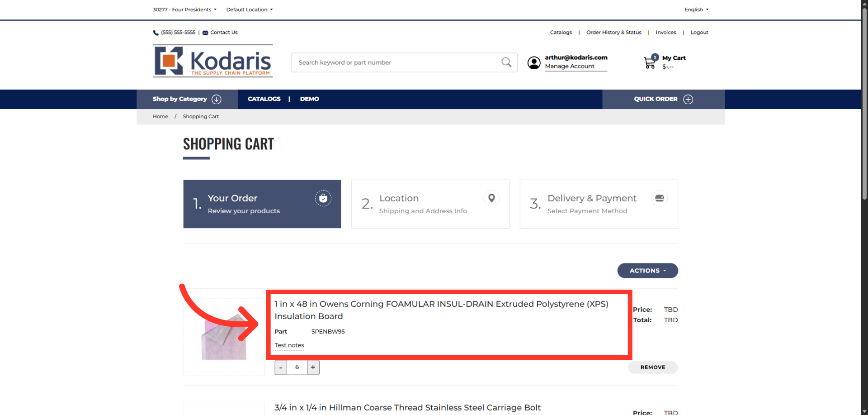
Task: Click the quantity field showing 6
Action: click(x=297, y=367)
